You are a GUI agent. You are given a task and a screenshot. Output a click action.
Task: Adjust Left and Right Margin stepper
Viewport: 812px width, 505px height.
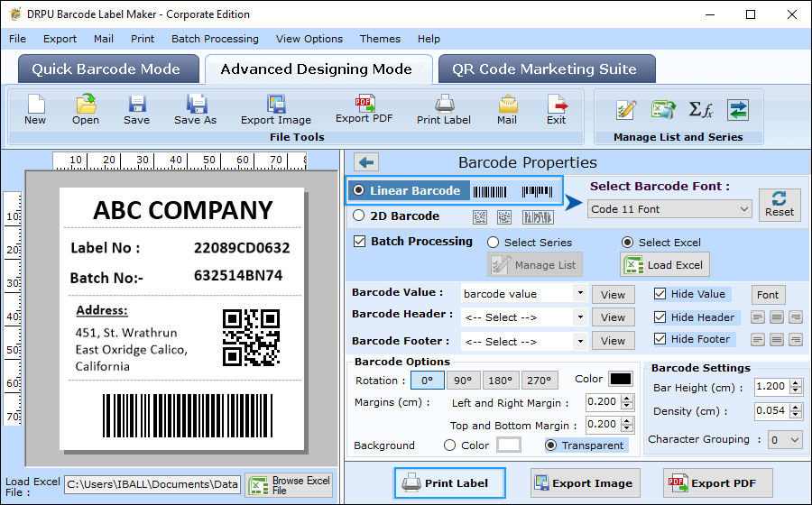coord(627,401)
